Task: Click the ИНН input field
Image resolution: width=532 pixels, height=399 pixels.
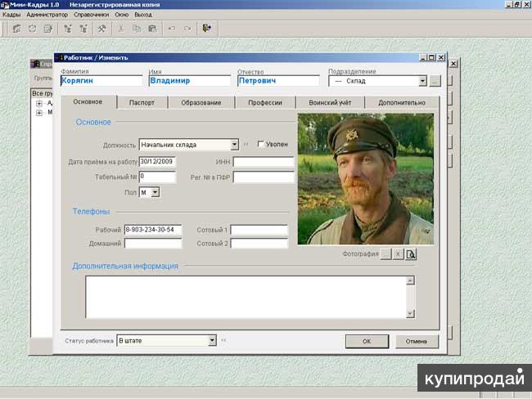Action: pos(263,161)
